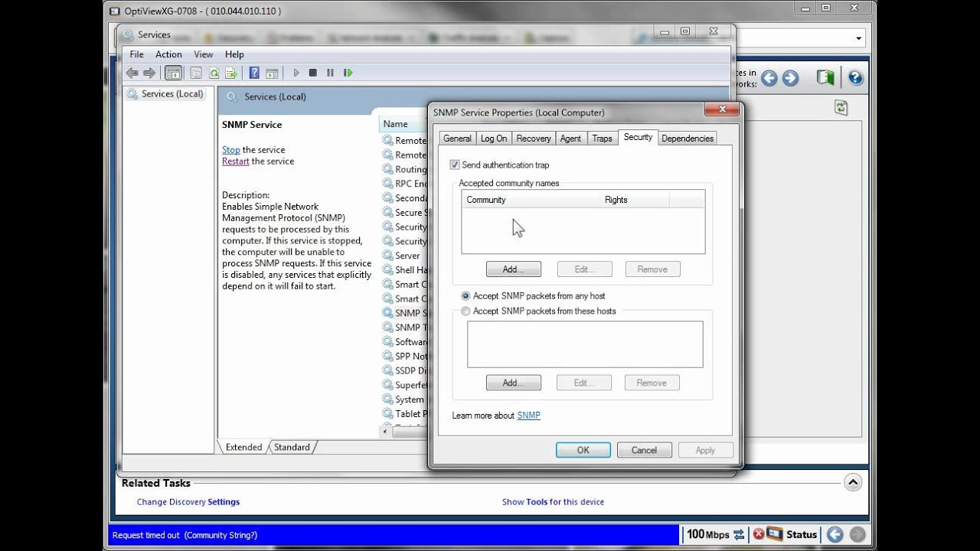Click Change Discovery Settings link
980x551 pixels.
[188, 502]
